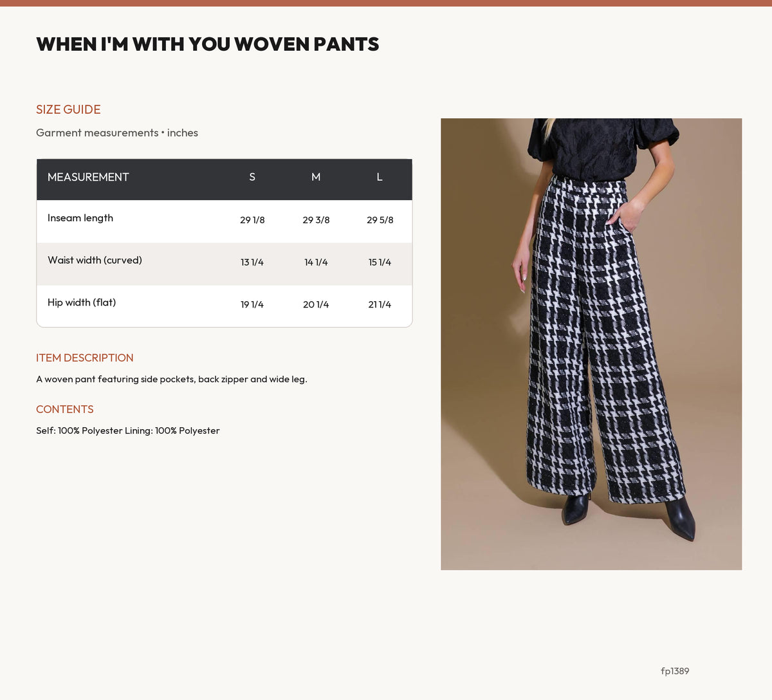Click the hip value 19 1/4
Viewport: 772px width, 700px height.
pos(252,305)
